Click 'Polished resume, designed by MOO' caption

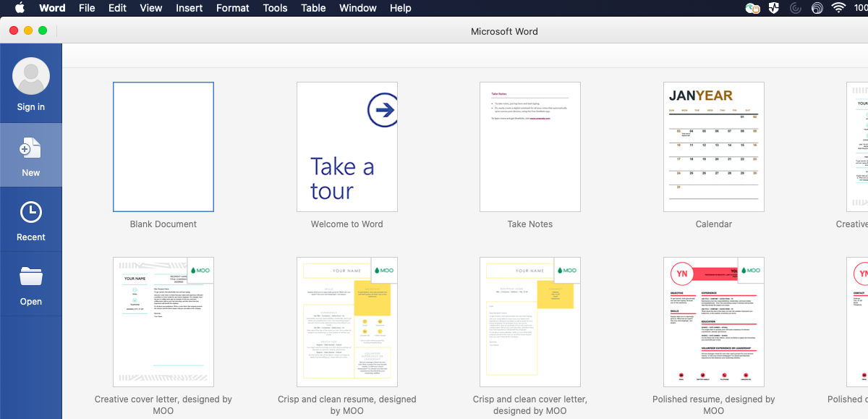714,405
